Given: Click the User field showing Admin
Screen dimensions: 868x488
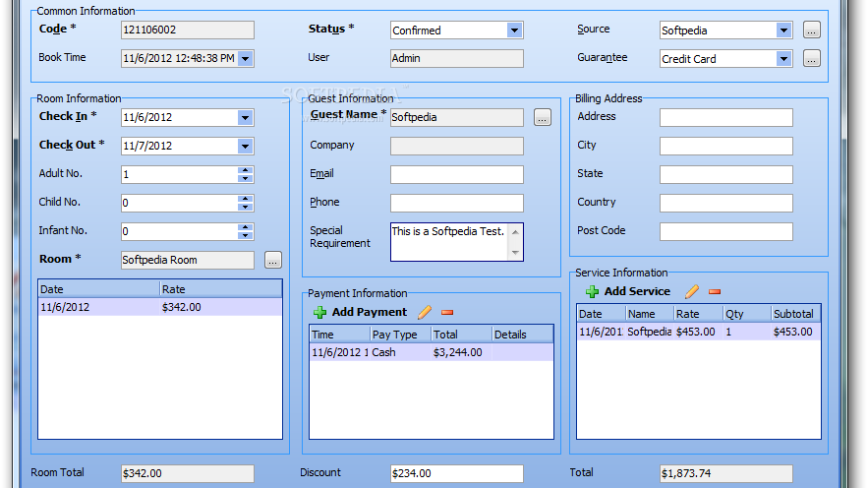Looking at the screenshot, I should [x=457, y=59].
